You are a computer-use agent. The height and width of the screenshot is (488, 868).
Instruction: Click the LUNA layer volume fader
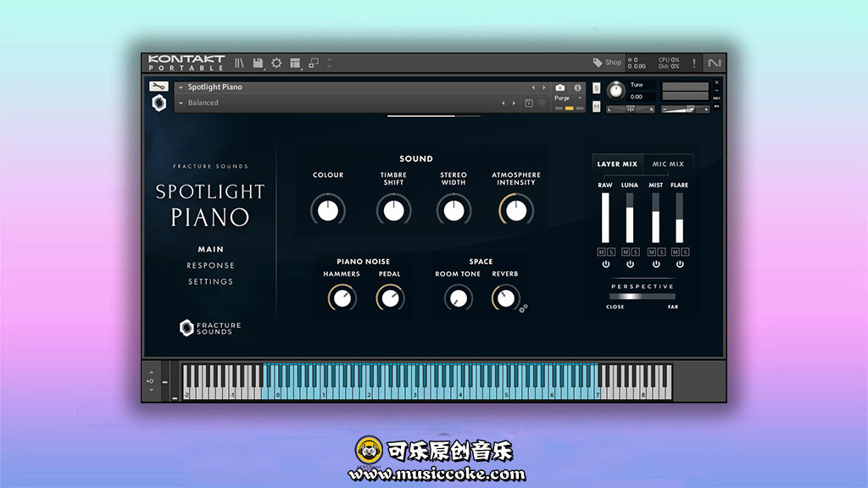630,218
